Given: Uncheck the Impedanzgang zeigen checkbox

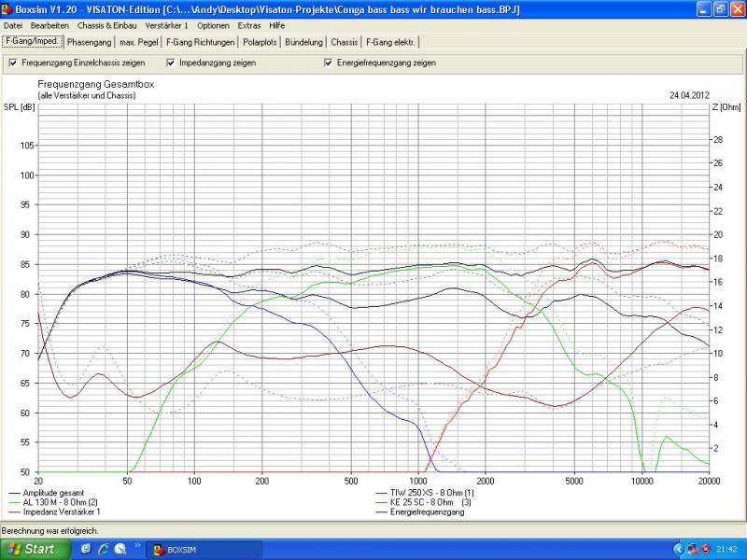Looking at the screenshot, I should click(171, 63).
